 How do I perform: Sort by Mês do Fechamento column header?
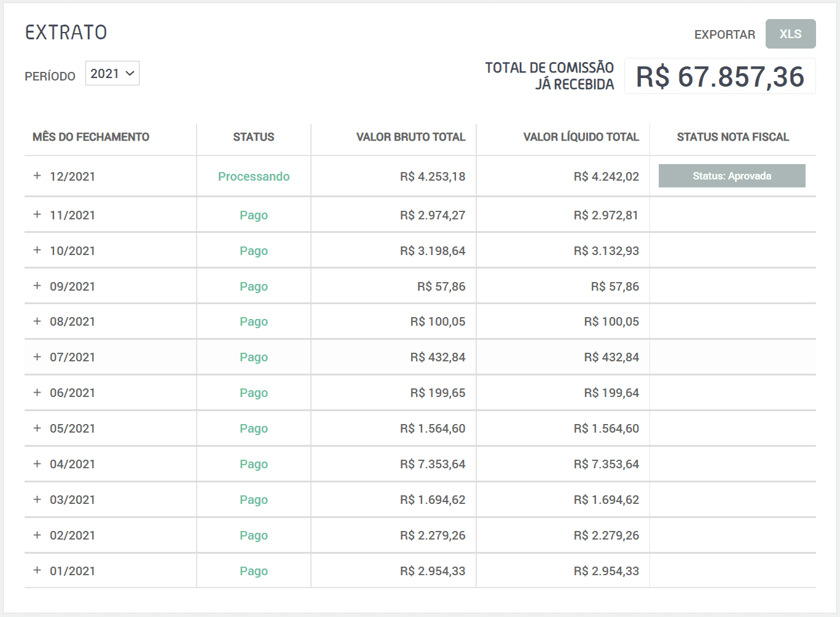point(91,137)
